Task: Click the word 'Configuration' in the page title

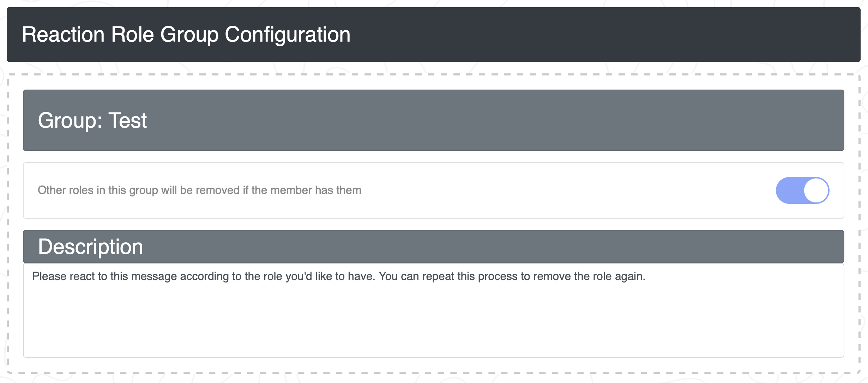Action: [x=288, y=35]
